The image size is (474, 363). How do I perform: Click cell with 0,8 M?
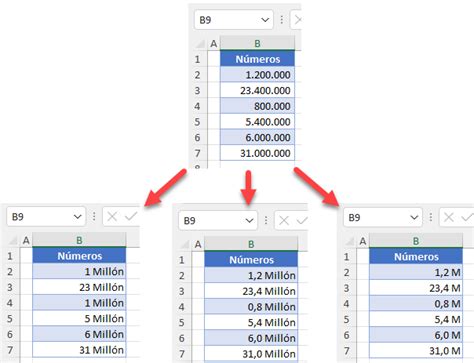coord(416,304)
